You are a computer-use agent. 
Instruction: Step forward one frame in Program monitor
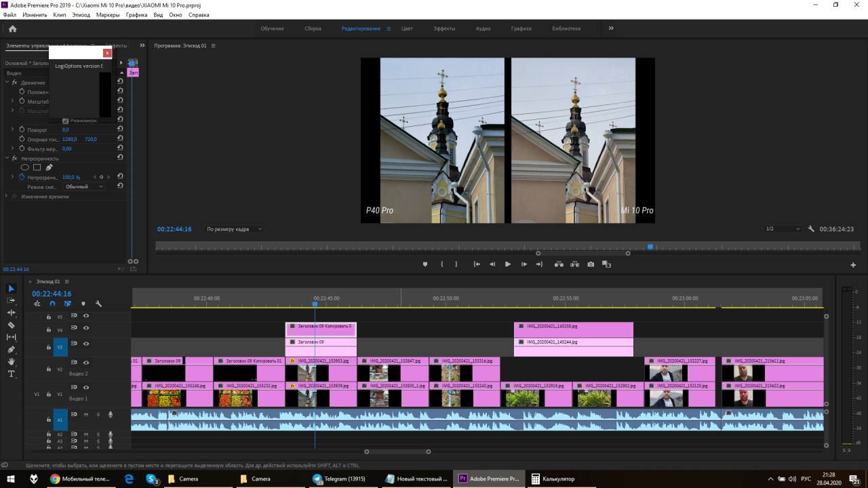point(524,264)
